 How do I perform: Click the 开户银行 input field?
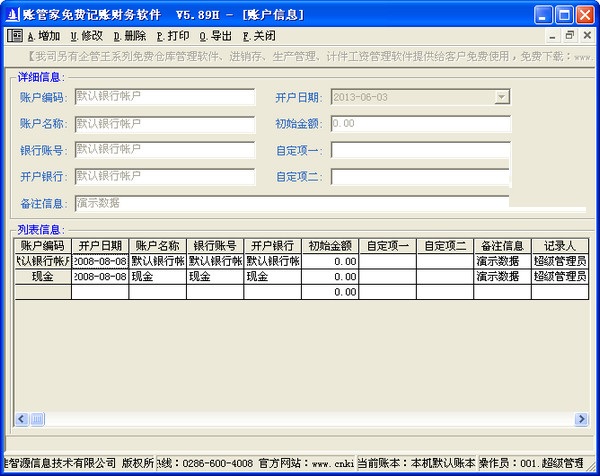point(165,176)
